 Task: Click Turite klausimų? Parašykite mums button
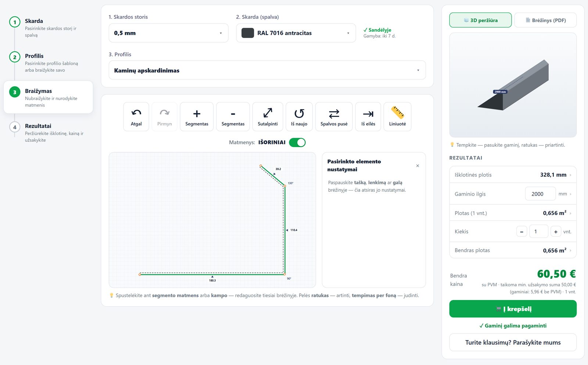pyautogui.click(x=513, y=342)
